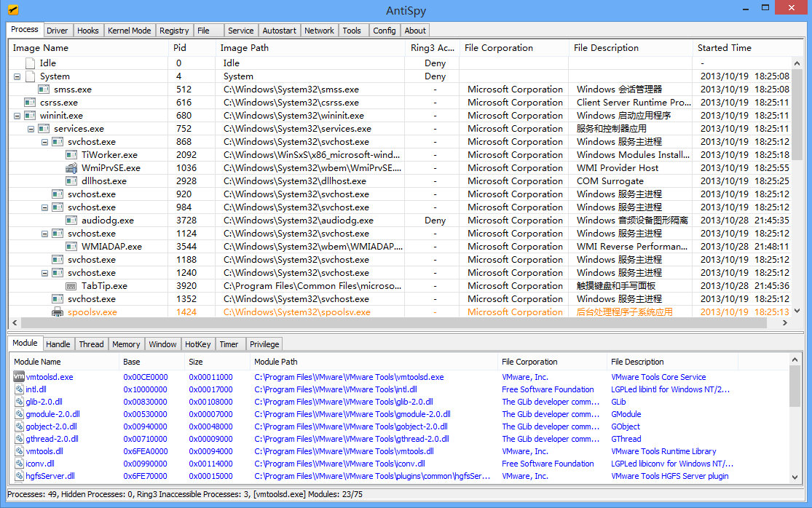The image size is (812, 508).
Task: Click the blank file icon beside Idle
Action: [x=30, y=63]
